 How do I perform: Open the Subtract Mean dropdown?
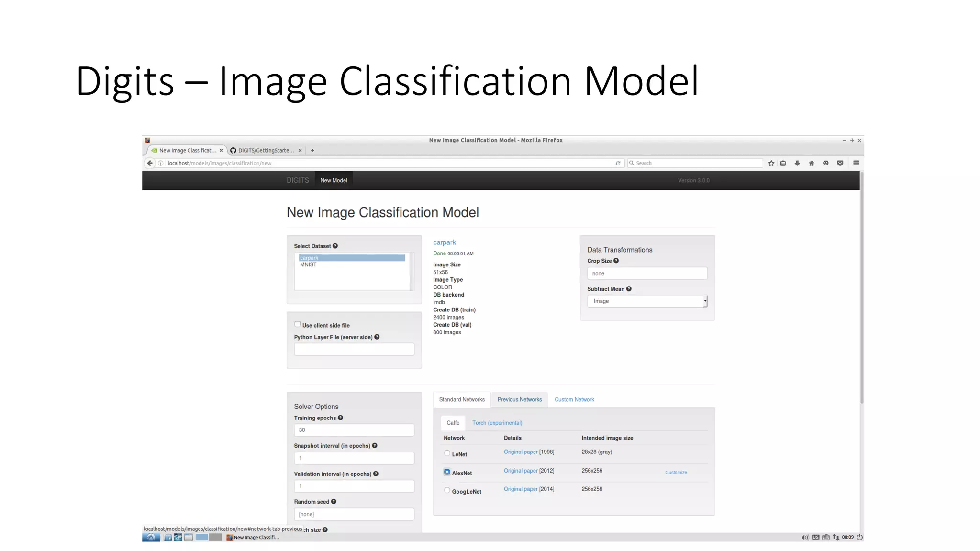click(x=647, y=301)
